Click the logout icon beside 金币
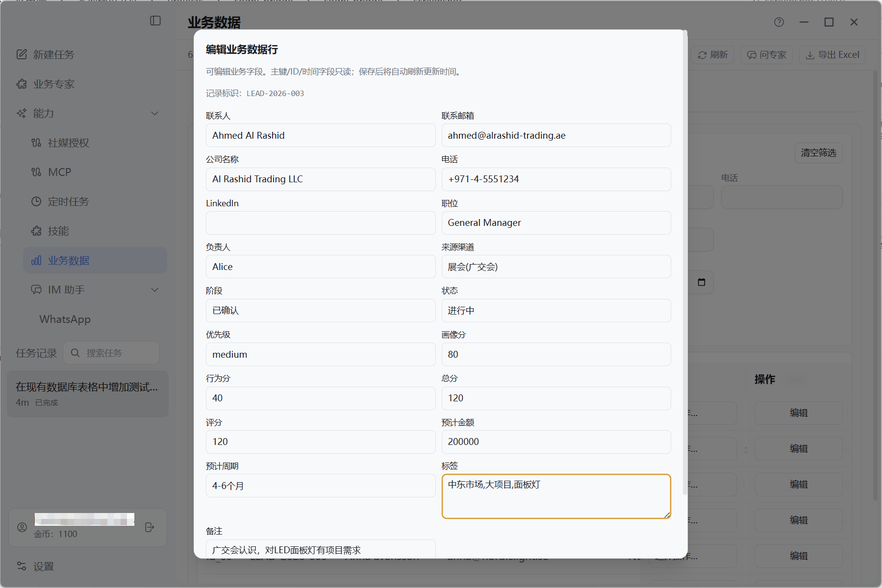The width and height of the screenshot is (882, 588). (150, 527)
